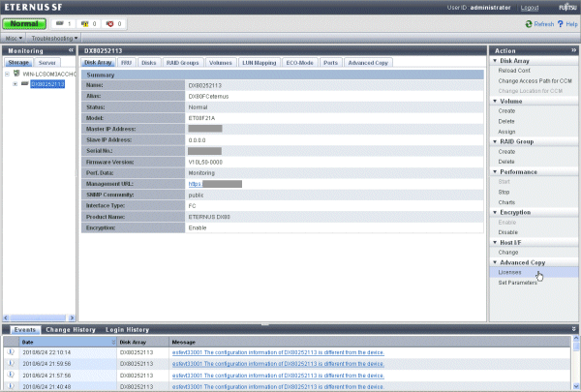
Task: Open the 21:59:56 esfevt33001 event message link
Action: click(278, 364)
